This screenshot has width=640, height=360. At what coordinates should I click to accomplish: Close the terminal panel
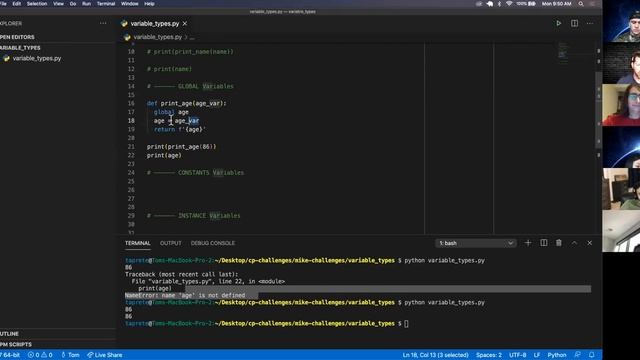pos(589,243)
